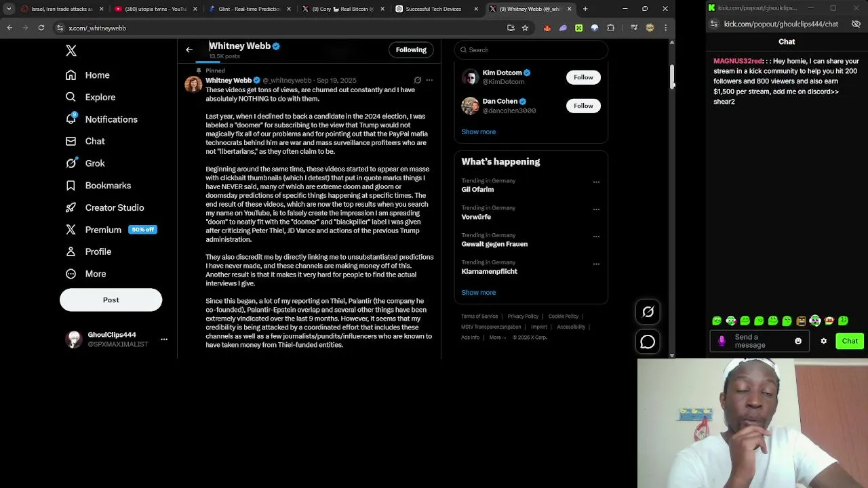Open Notifications in the sidebar

coord(102,119)
